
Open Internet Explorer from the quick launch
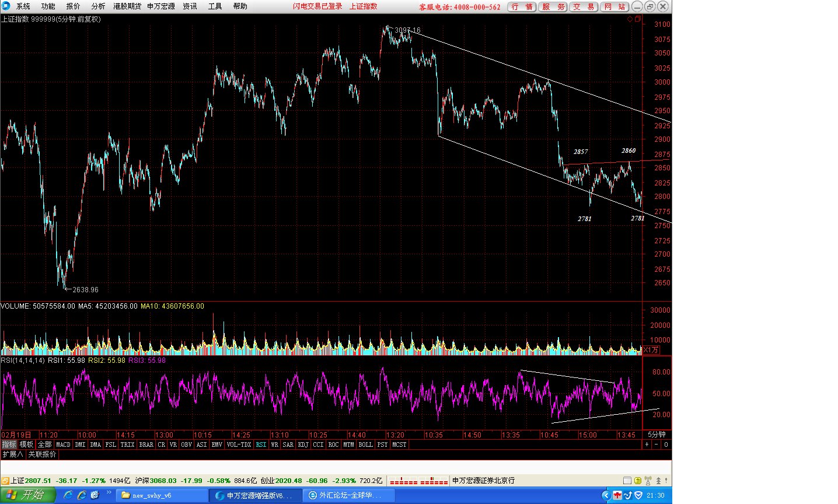[x=68, y=495]
